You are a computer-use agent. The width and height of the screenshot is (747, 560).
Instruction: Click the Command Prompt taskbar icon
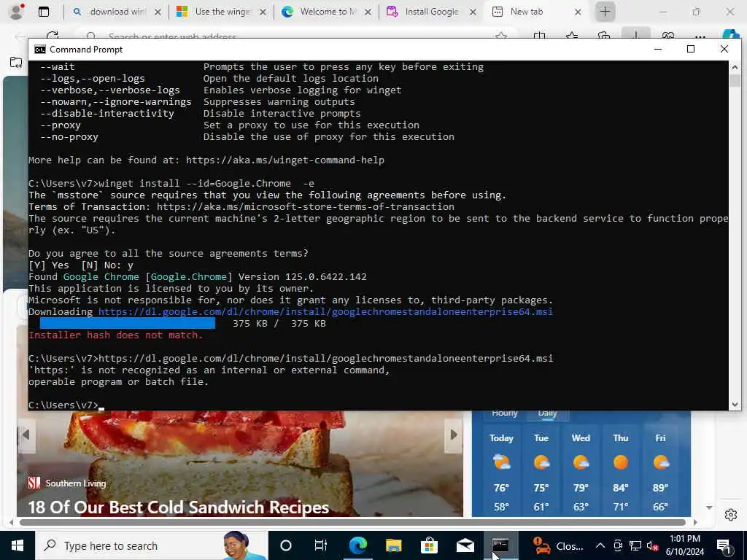click(500, 545)
